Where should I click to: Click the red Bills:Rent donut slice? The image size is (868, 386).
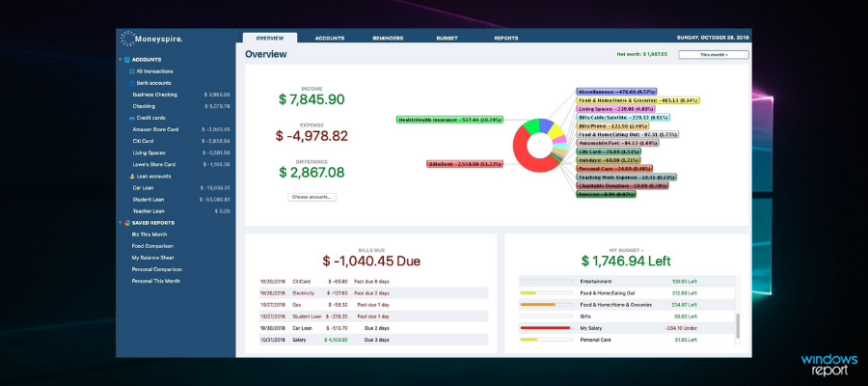coord(522,155)
